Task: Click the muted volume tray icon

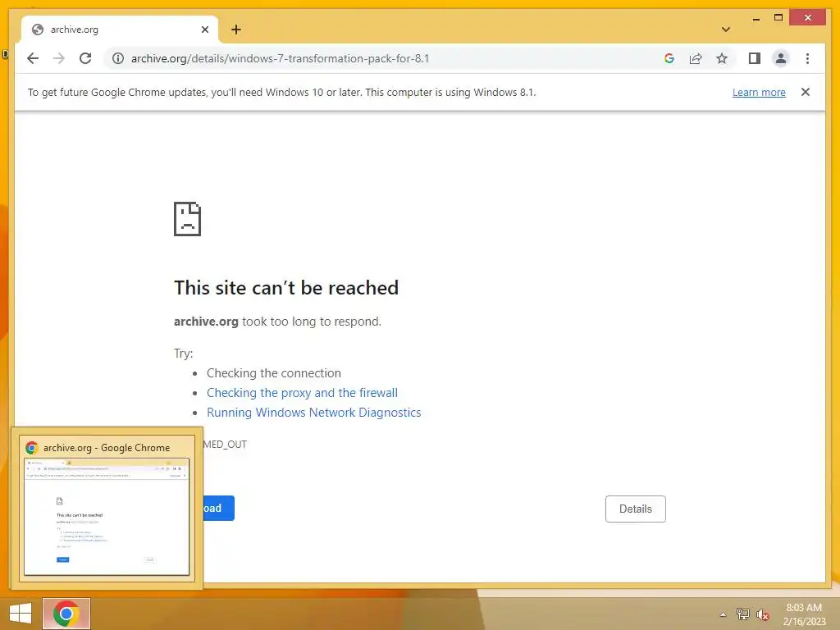Action: (763, 614)
